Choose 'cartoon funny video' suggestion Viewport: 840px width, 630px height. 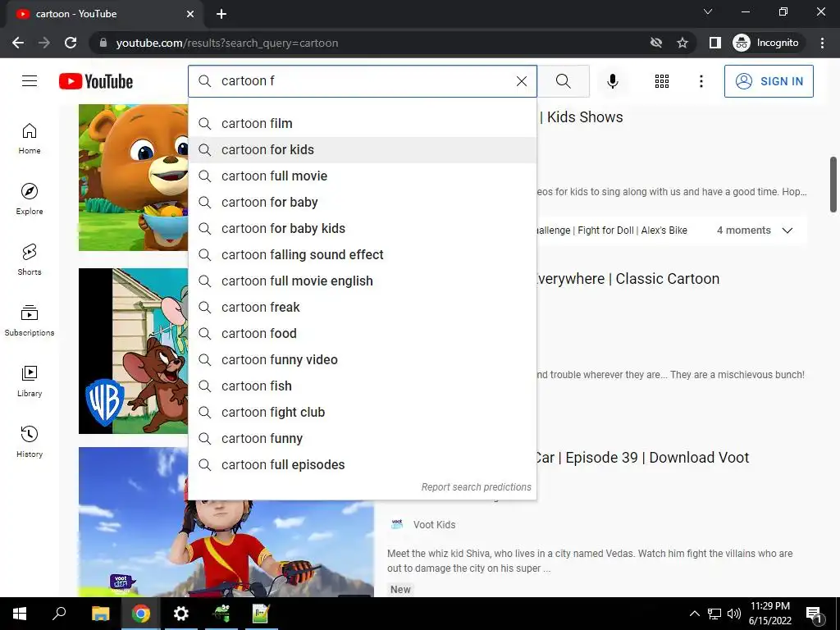[x=362, y=360]
